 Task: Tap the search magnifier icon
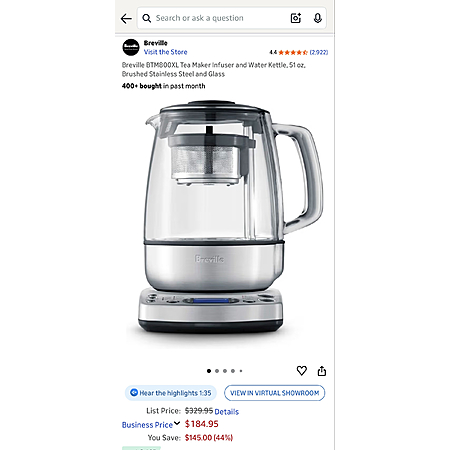click(146, 18)
